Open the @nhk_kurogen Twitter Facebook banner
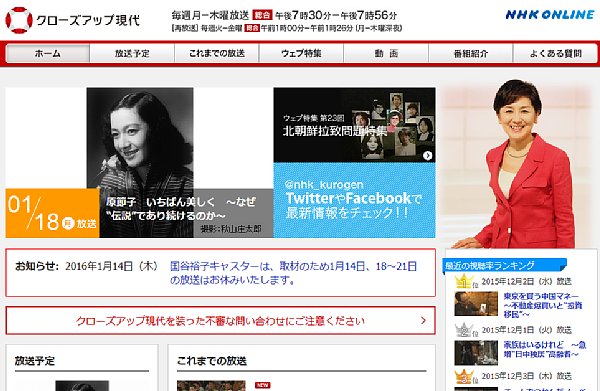This screenshot has height=391, width=600. pos(354,200)
